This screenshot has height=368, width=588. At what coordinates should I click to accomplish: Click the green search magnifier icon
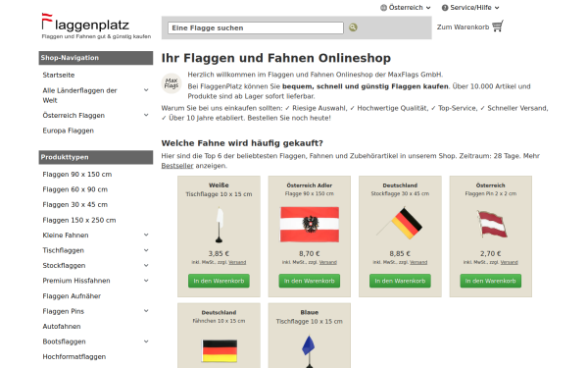click(x=353, y=27)
